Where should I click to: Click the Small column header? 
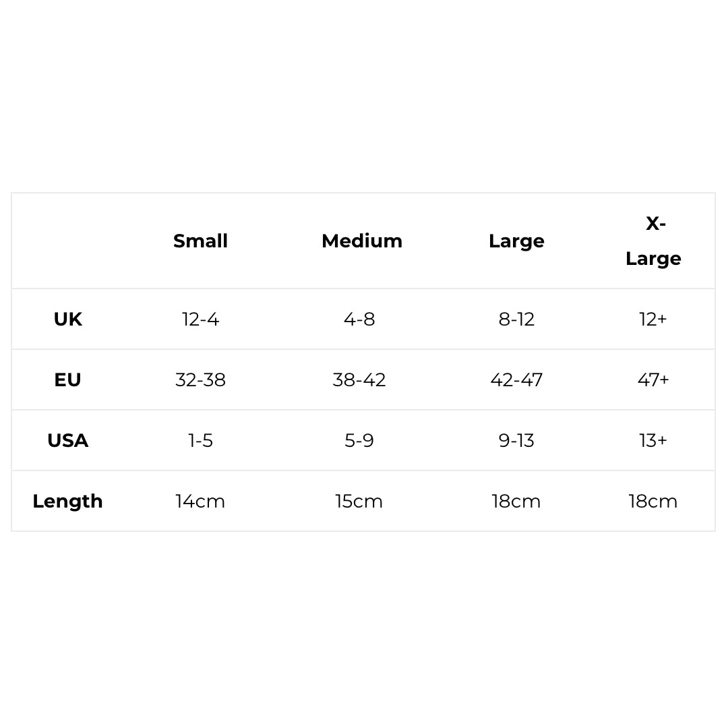(x=200, y=241)
